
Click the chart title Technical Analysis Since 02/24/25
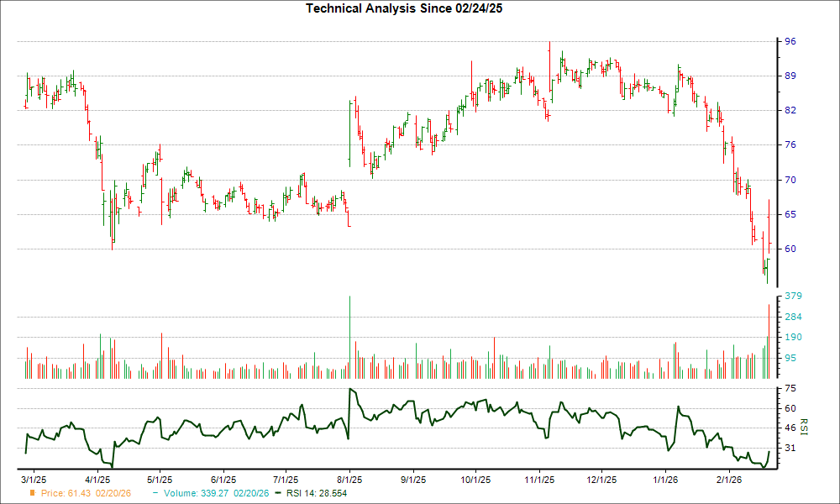pyautogui.click(x=404, y=8)
